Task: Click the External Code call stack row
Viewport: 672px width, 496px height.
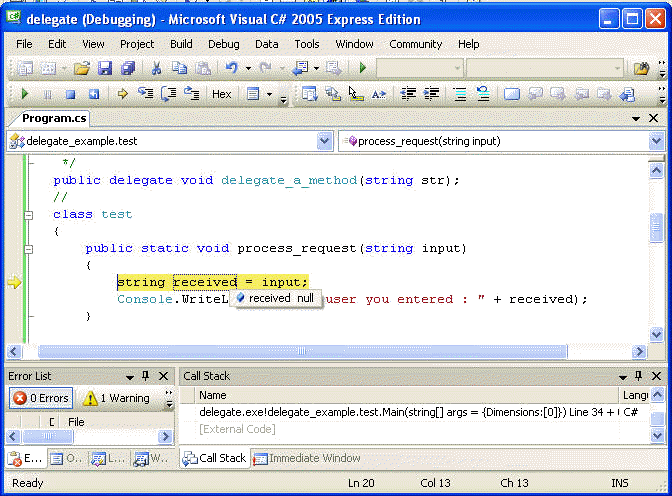Action: click(x=236, y=428)
